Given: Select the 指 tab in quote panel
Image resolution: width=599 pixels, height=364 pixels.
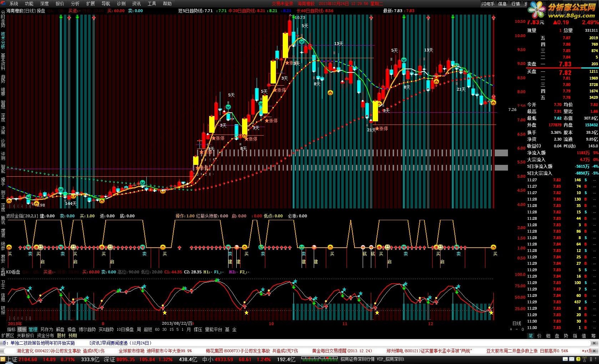Looking at the screenshot, I should pos(575,335).
